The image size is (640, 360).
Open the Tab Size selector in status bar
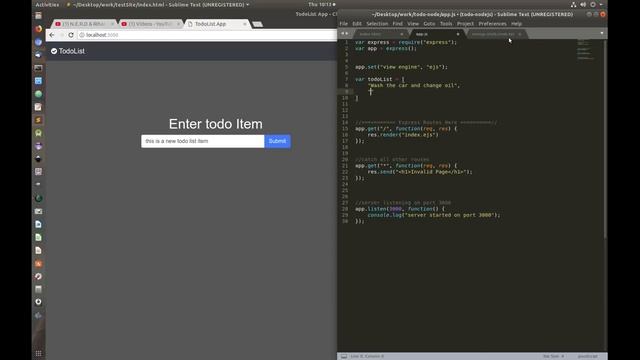coord(553,356)
